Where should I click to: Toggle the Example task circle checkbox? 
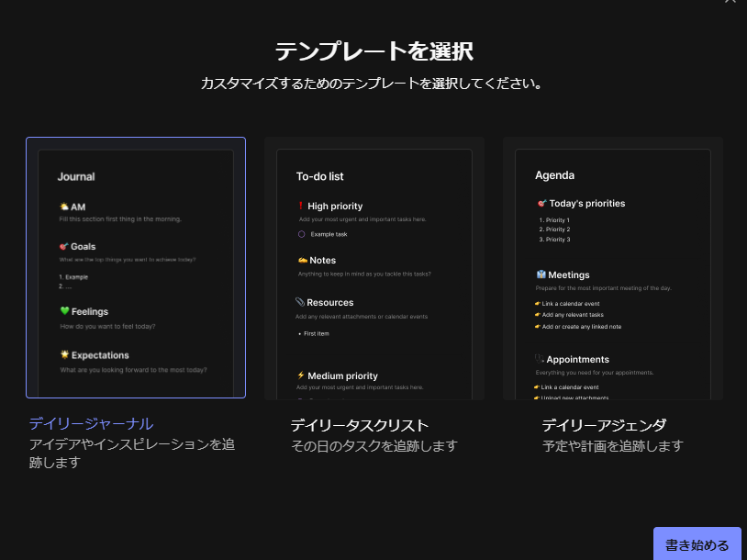[x=302, y=234]
